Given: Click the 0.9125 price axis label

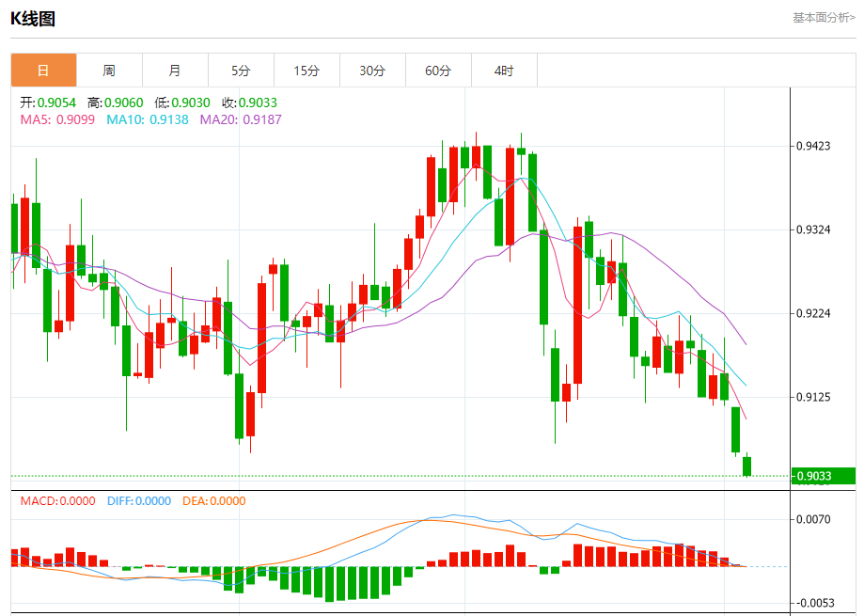Looking at the screenshot, I should [x=813, y=397].
